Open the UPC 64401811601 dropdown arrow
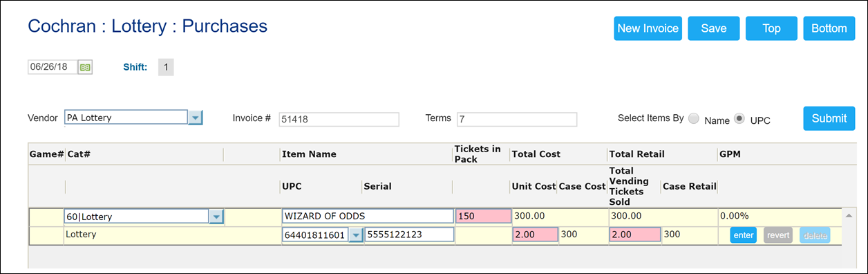This screenshot has width=868, height=274. click(x=355, y=235)
